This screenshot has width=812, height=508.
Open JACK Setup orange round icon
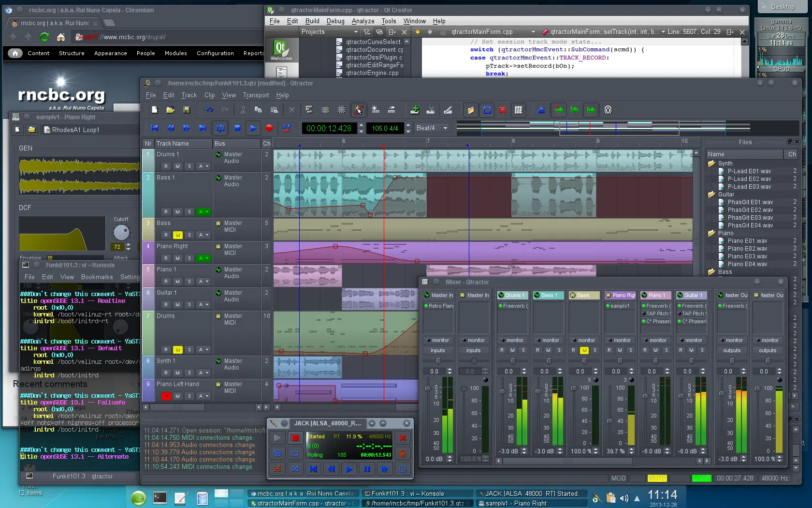403,454
